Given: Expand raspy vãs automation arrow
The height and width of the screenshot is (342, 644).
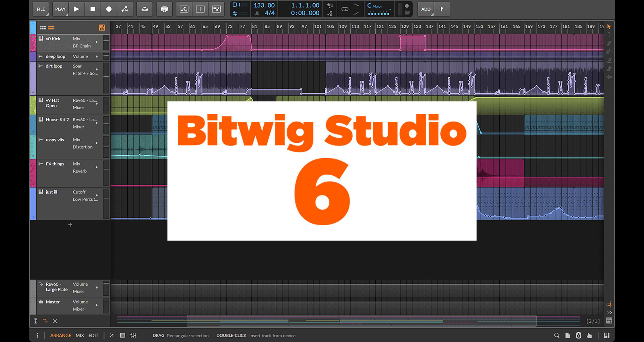Looking at the screenshot, I should tap(97, 143).
